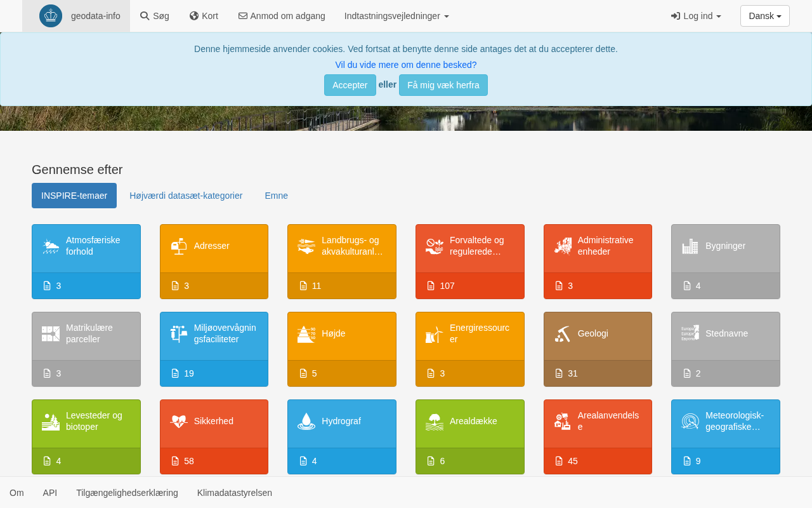Open the Log ind dropdown
Screen dimensions: 812x508
coord(696,16)
